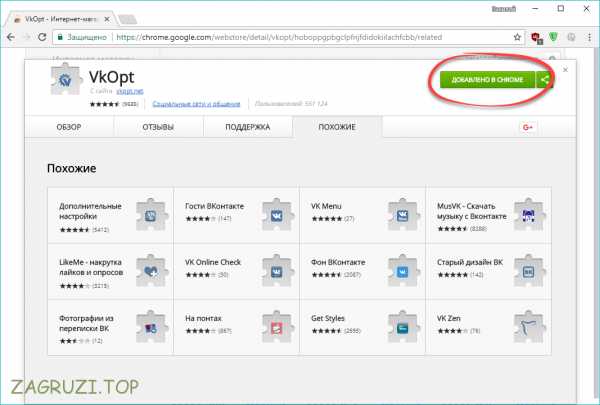The image size is (600, 405).
Task: Click the browser back arrow
Action: coord(11,37)
